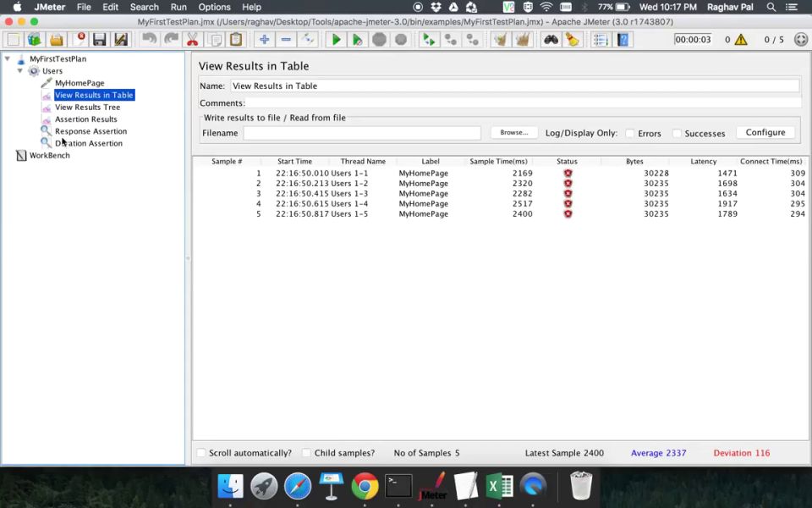This screenshot has width=812, height=508.
Task: Enable the Errors log-only checkbox
Action: 629,133
